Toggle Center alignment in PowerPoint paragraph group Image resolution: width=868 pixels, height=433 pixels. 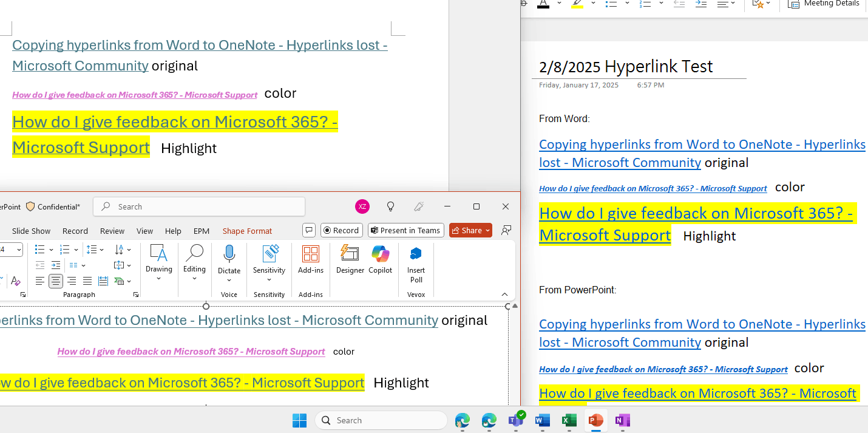click(x=56, y=281)
